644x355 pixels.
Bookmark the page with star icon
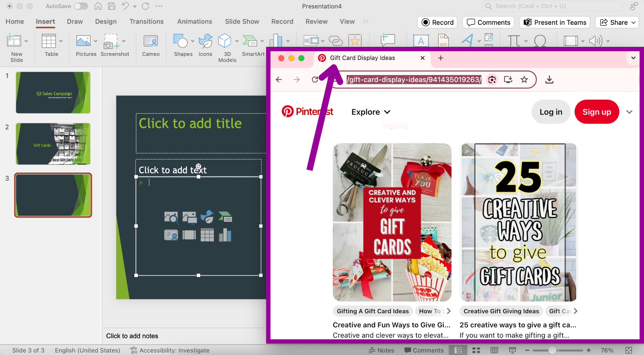[x=524, y=79]
